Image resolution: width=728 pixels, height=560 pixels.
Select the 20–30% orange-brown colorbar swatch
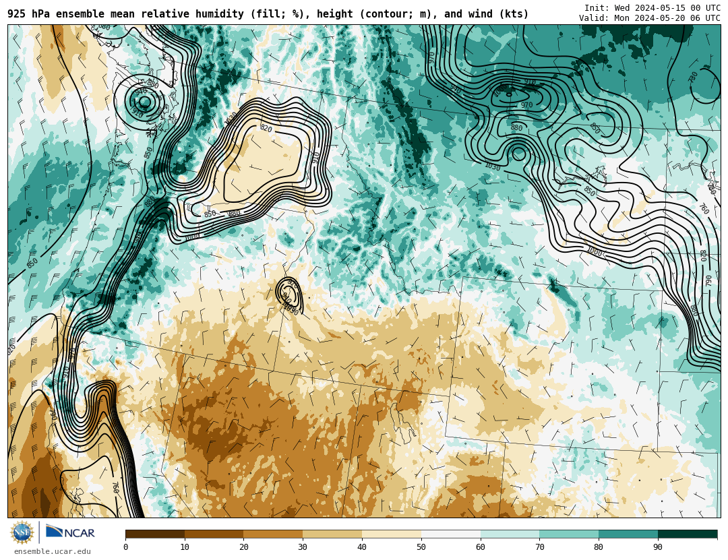(x=273, y=534)
